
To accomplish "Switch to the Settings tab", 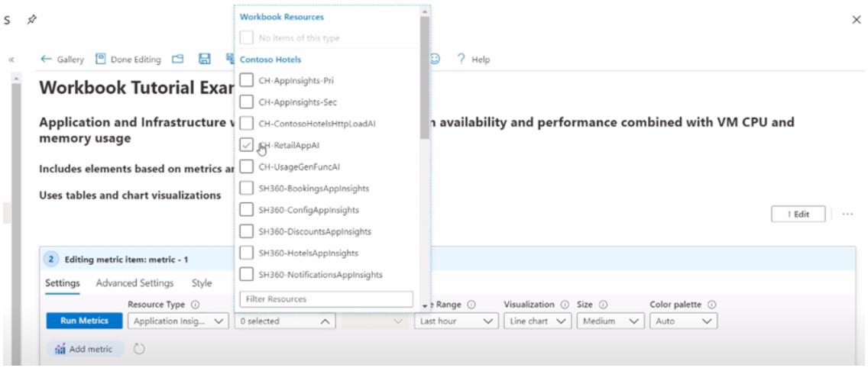I will 63,282.
